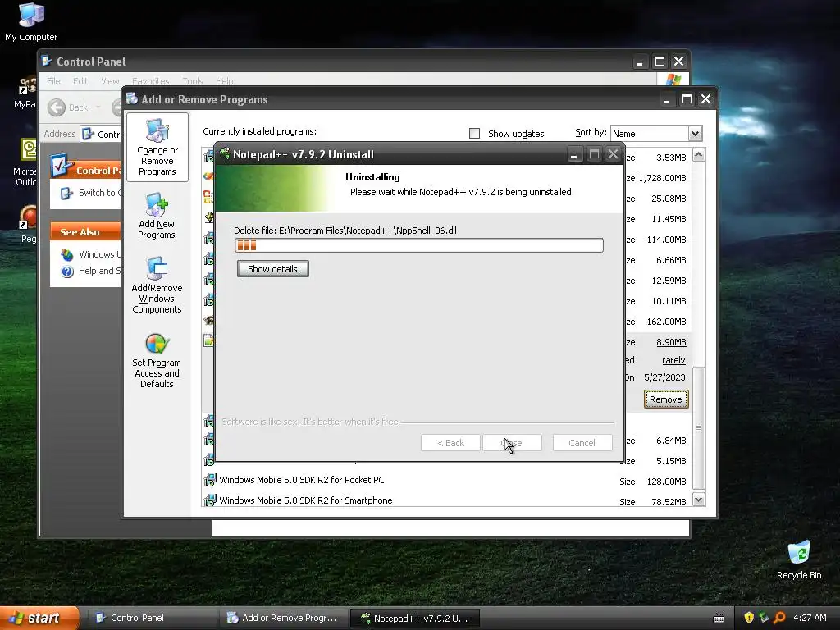
Task: Open the Recycle Bin on desktop
Action: click(799, 559)
